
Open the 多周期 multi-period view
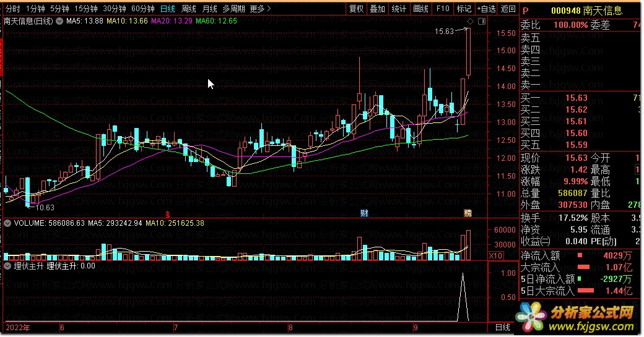(233, 9)
